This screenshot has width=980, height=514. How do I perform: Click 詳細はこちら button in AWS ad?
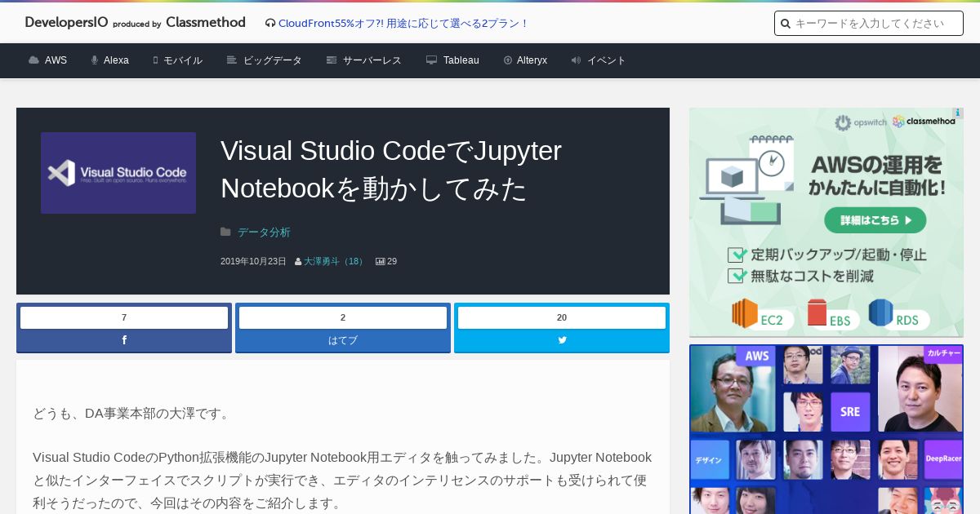875,220
